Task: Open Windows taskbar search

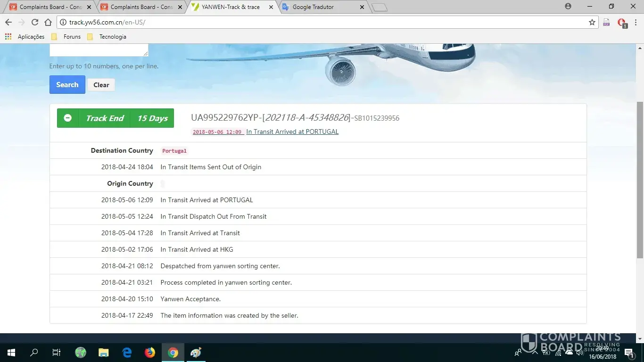Action: tap(34, 353)
